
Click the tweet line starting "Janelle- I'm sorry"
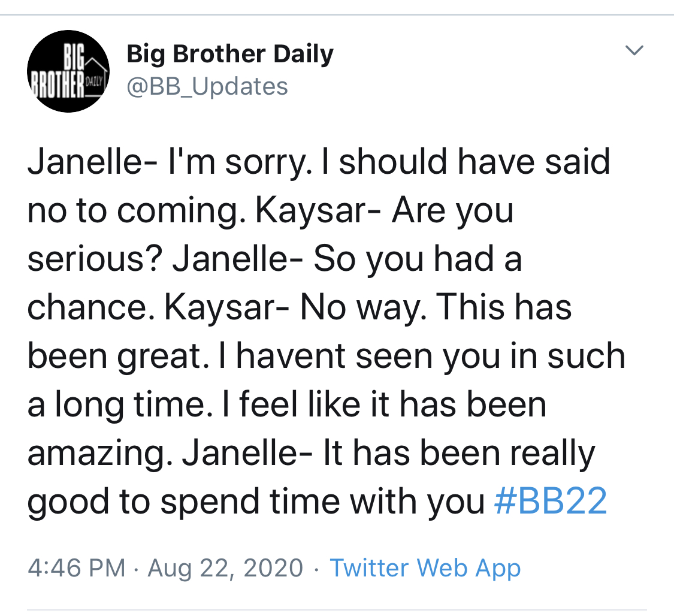pyautogui.click(x=319, y=162)
